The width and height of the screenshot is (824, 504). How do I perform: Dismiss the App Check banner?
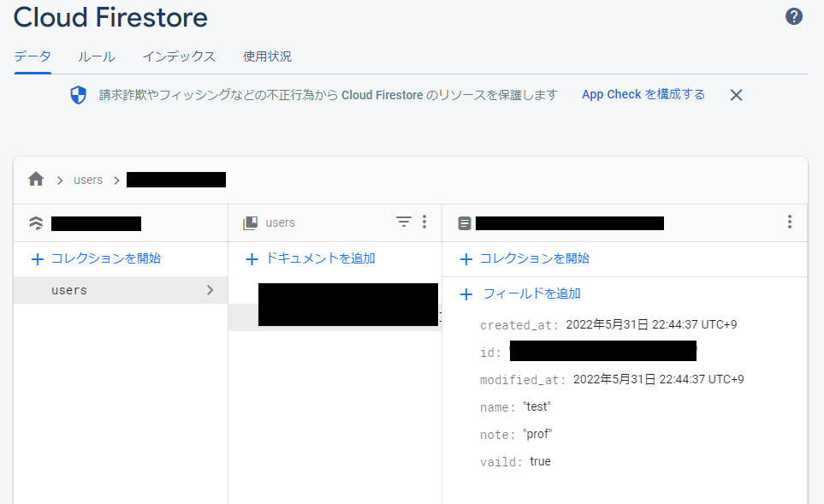pos(736,95)
